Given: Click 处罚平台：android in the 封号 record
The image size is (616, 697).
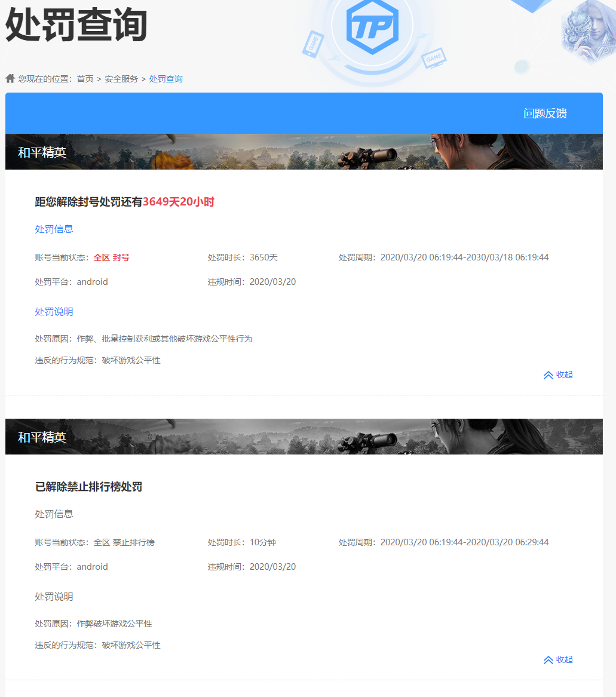Looking at the screenshot, I should pyautogui.click(x=71, y=282).
